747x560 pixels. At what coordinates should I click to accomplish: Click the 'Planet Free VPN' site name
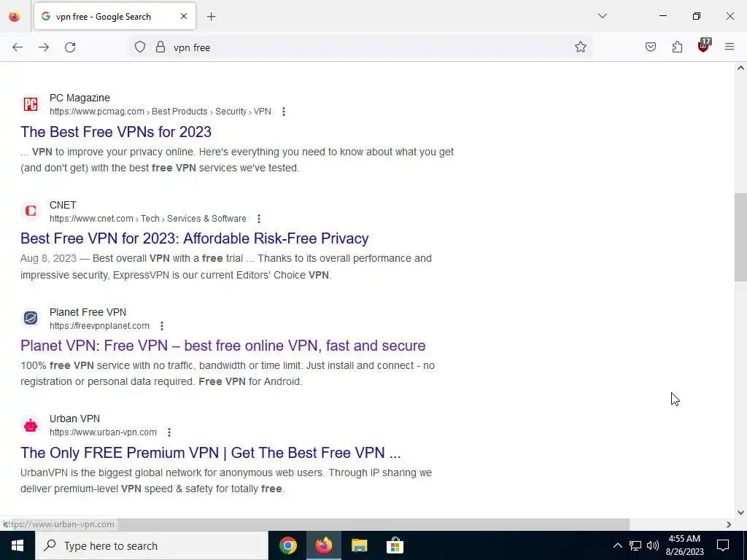click(x=88, y=312)
